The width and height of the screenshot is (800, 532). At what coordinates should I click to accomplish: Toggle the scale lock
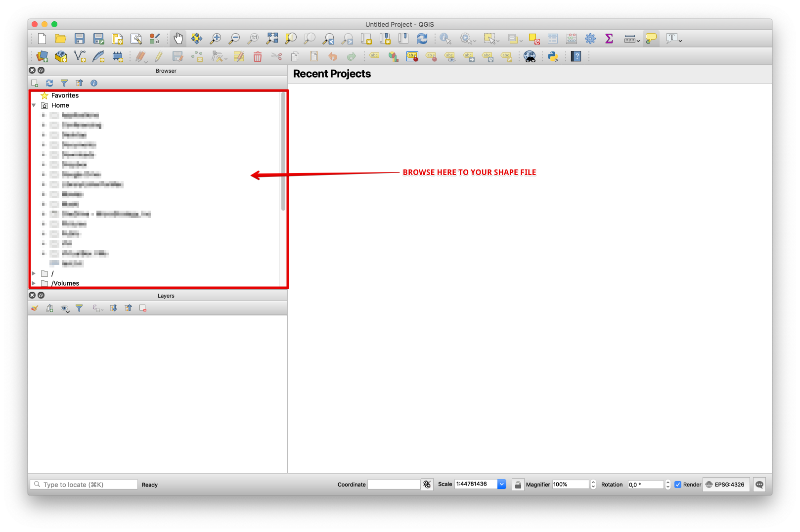pos(518,484)
